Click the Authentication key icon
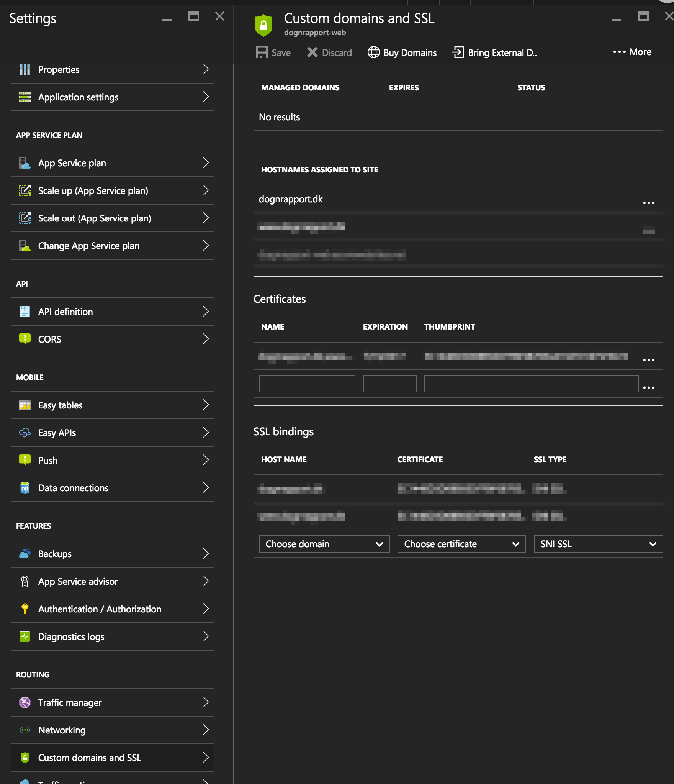Image resolution: width=674 pixels, height=784 pixels. 25,609
